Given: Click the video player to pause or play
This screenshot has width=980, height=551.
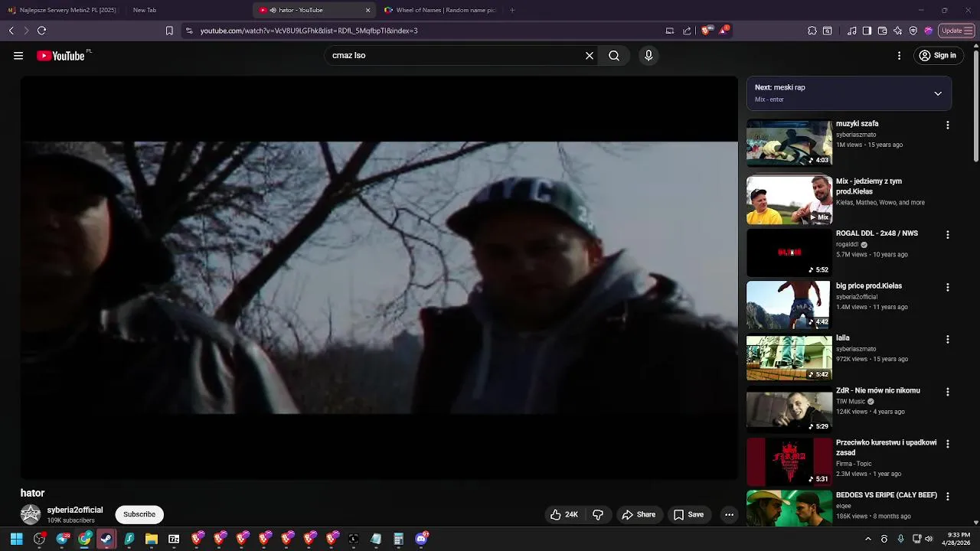Looking at the screenshot, I should point(379,278).
